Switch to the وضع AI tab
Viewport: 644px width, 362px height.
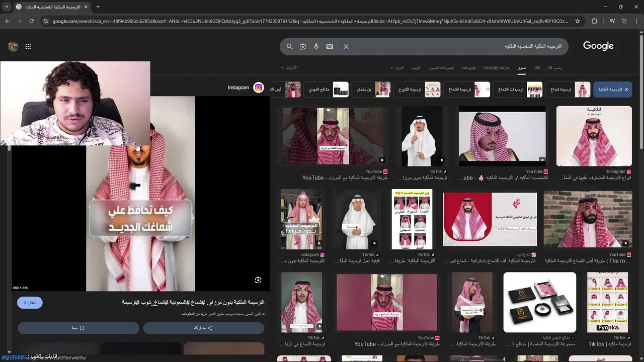[x=555, y=67]
